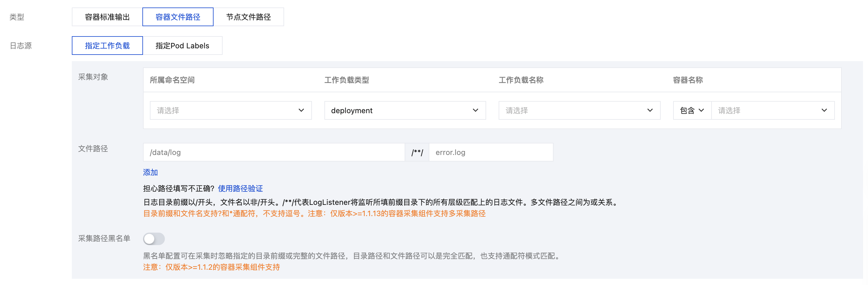
Task: Click the 添加 link to add a path
Action: [x=150, y=172]
